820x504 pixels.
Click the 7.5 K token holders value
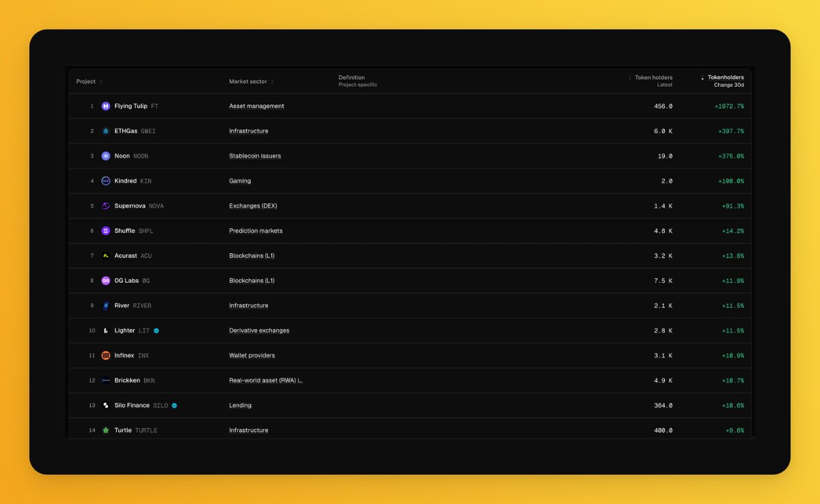click(664, 281)
